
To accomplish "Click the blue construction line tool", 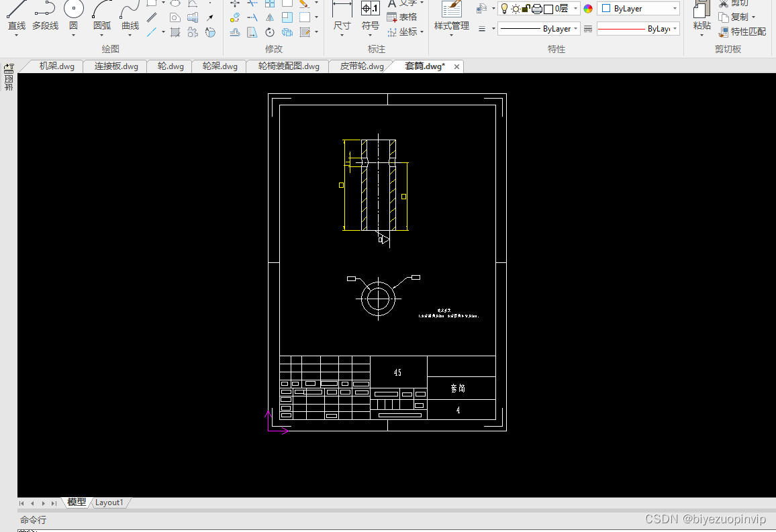I will tap(152, 32).
